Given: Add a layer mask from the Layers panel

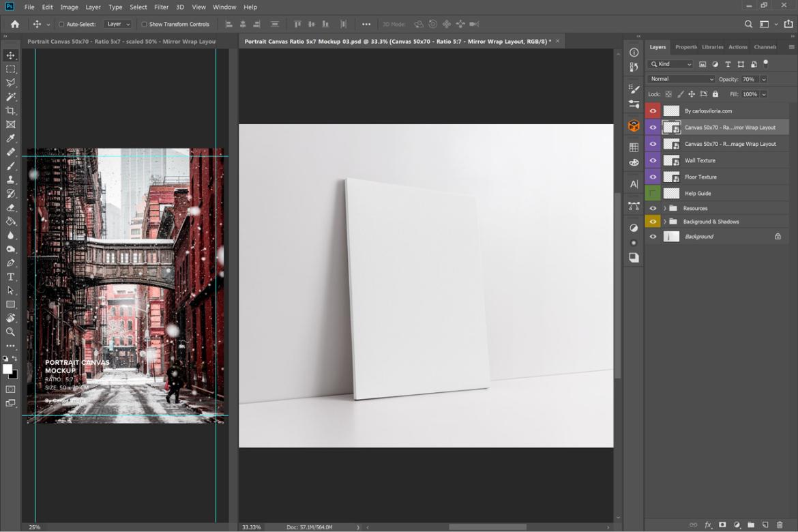Looking at the screenshot, I should click(x=722, y=525).
